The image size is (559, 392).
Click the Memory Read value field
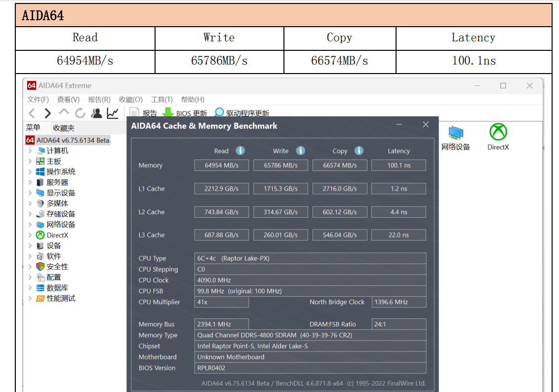(x=221, y=165)
